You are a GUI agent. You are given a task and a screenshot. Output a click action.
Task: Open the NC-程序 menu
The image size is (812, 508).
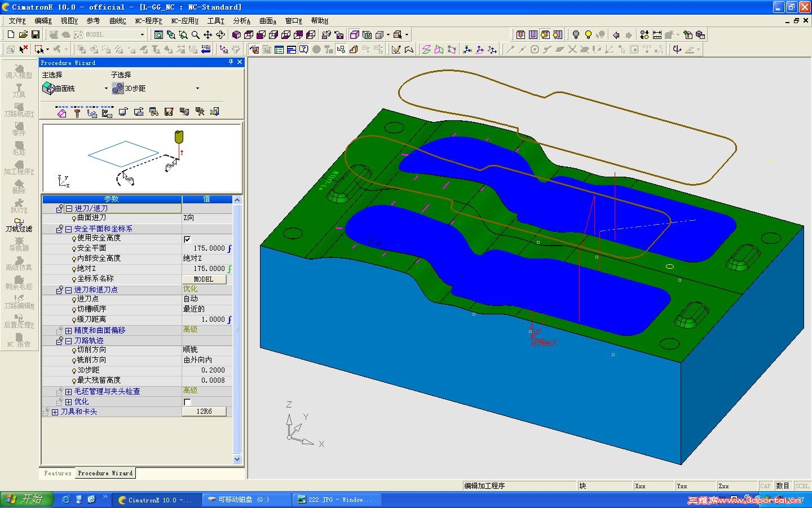[148, 21]
